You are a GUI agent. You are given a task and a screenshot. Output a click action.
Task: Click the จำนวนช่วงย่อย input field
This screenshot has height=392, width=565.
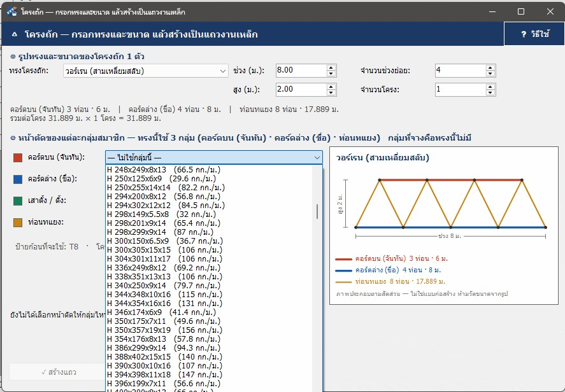461,71
